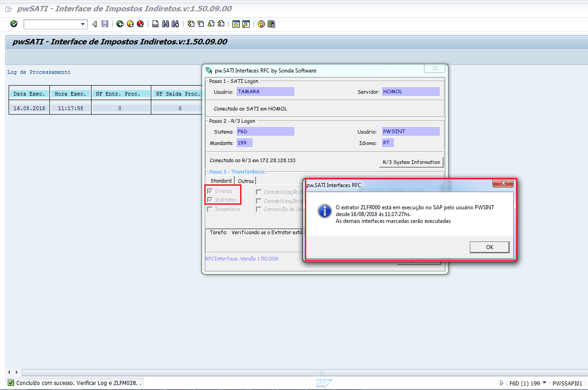Toggle the Indiretos checkbox
588x390 pixels.
[x=210, y=200]
